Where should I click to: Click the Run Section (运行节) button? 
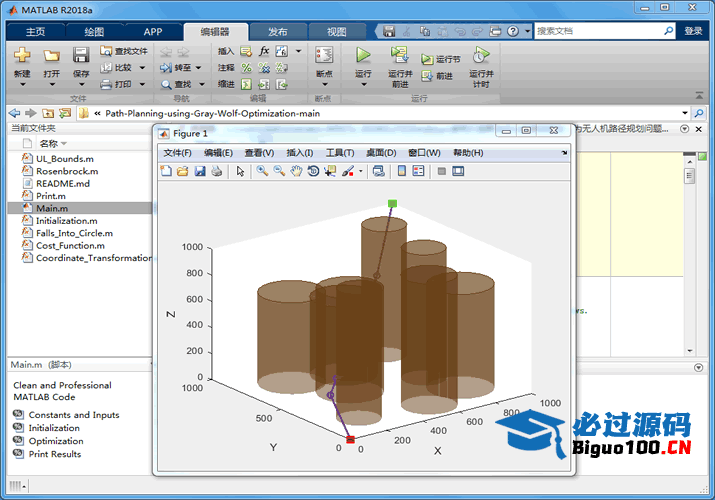point(440,59)
